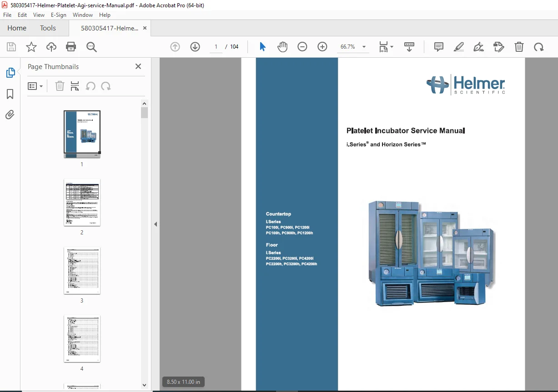Open the sign document pen icon
This screenshot has height=392, width=558.
(478, 47)
